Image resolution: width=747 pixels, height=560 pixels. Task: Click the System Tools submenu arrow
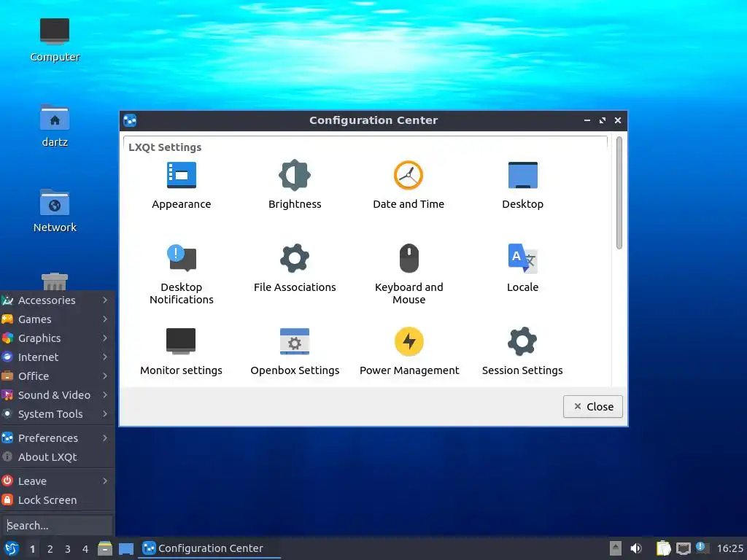[105, 414]
